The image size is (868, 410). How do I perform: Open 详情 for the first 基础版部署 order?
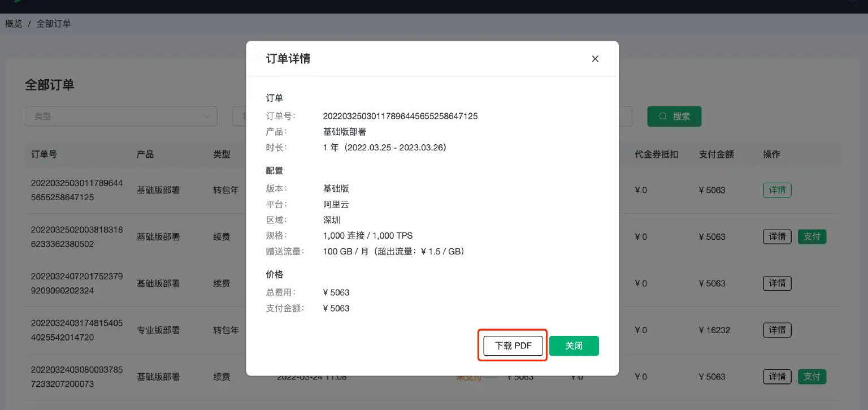[x=777, y=190]
